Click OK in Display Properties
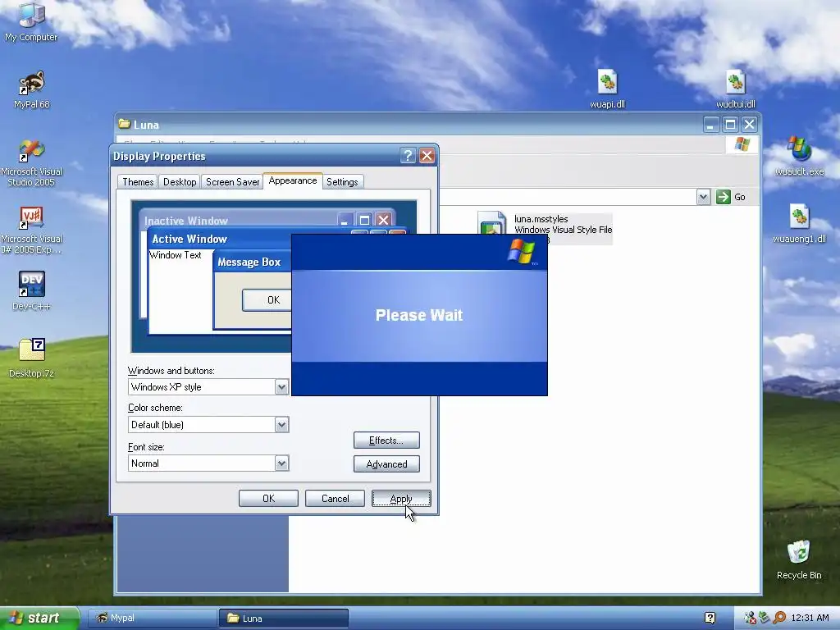This screenshot has height=630, width=840. pyautogui.click(x=268, y=498)
